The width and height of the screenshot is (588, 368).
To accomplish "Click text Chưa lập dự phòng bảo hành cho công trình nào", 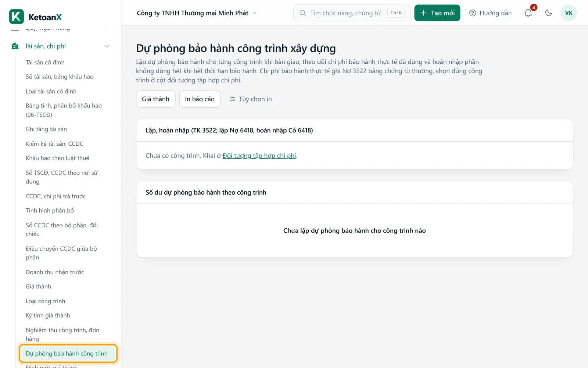I will click(x=355, y=231).
